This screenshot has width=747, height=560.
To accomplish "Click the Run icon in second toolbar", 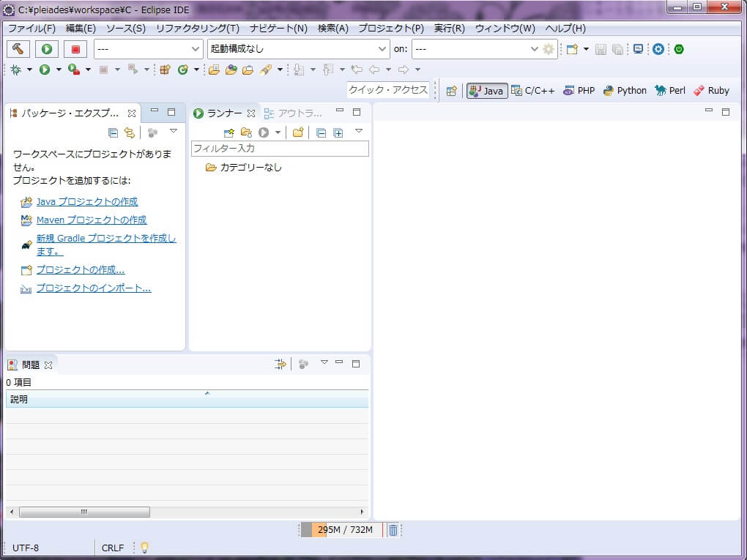I will [45, 70].
